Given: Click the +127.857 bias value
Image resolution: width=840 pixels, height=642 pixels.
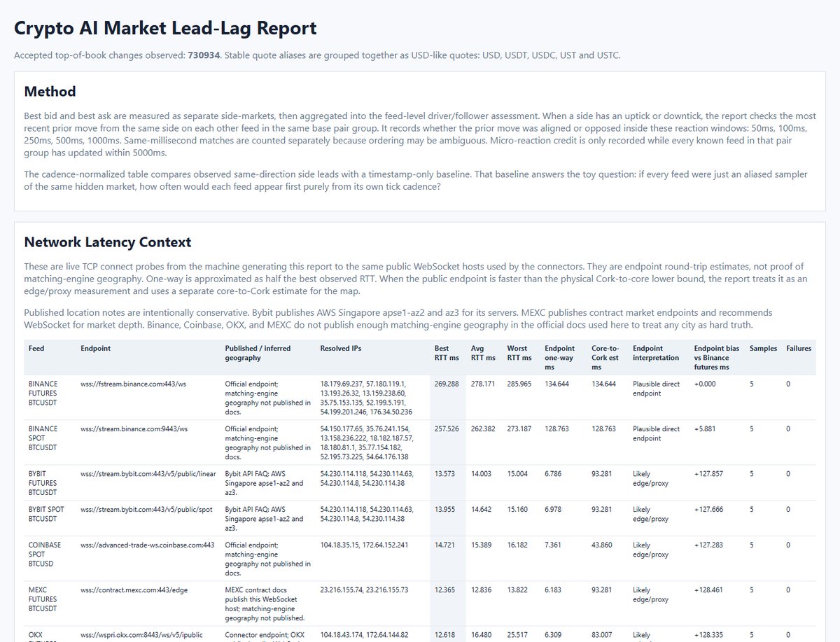Looking at the screenshot, I should coord(709,473).
